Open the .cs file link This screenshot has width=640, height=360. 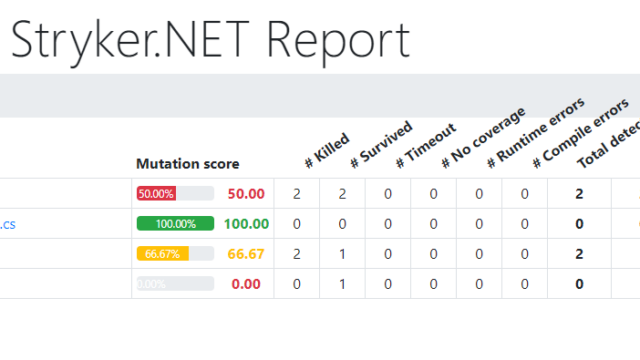tap(8, 224)
